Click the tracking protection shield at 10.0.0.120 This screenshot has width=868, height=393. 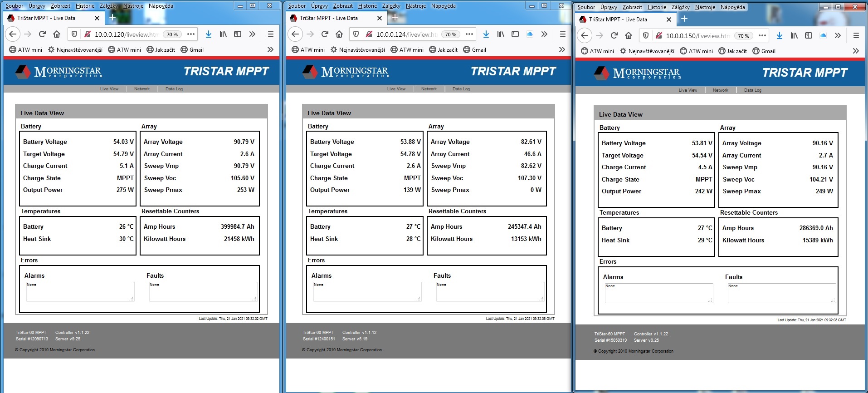pos(75,34)
